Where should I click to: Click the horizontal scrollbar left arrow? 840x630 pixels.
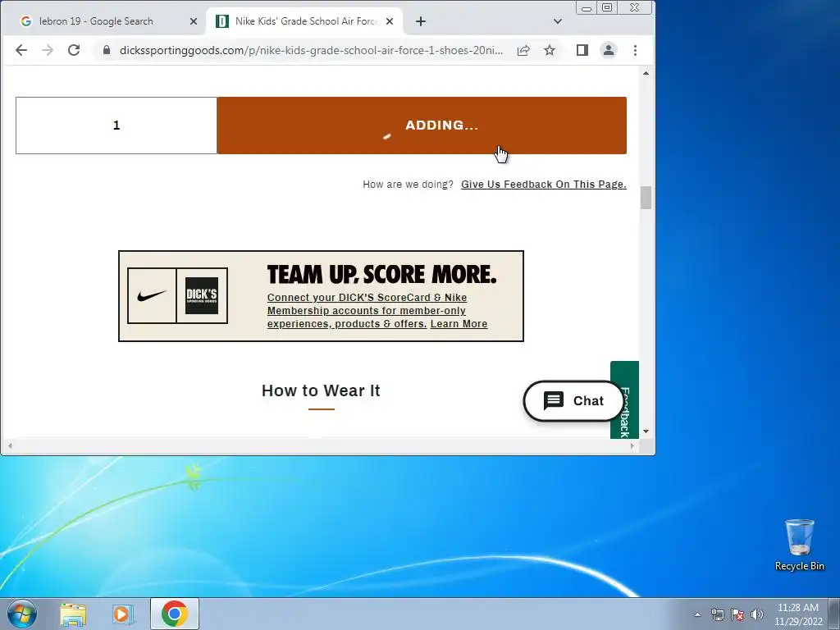[9, 445]
